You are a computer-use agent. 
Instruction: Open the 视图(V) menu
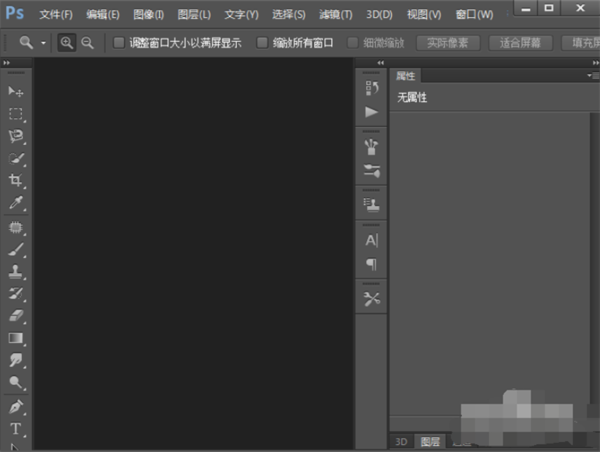coord(424,15)
